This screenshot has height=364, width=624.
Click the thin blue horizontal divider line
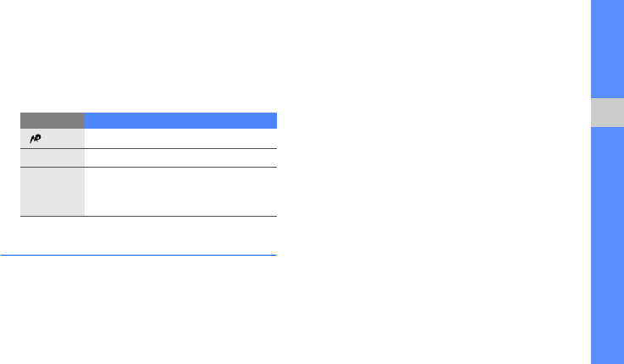(x=139, y=255)
